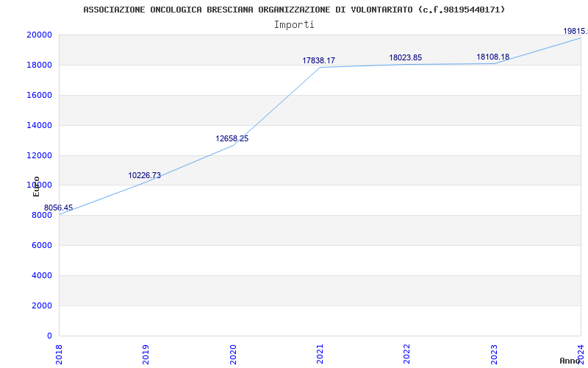The width and height of the screenshot is (588, 368).
Task: Select the data label 18108.18
Action: tap(492, 57)
